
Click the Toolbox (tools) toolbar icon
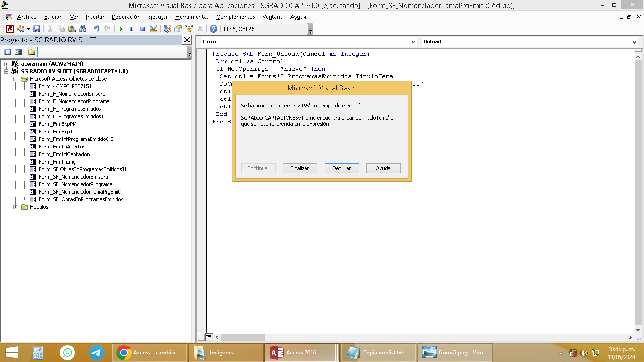(x=200, y=29)
